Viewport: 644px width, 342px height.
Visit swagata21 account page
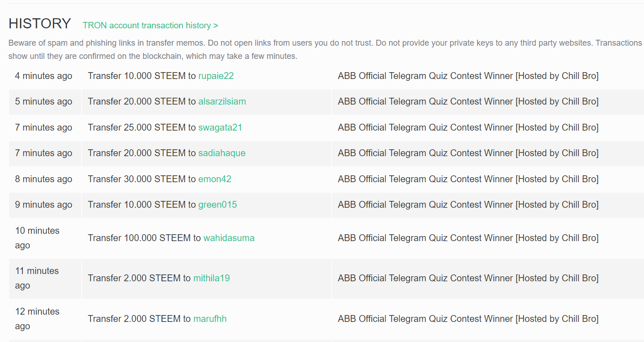(x=220, y=127)
